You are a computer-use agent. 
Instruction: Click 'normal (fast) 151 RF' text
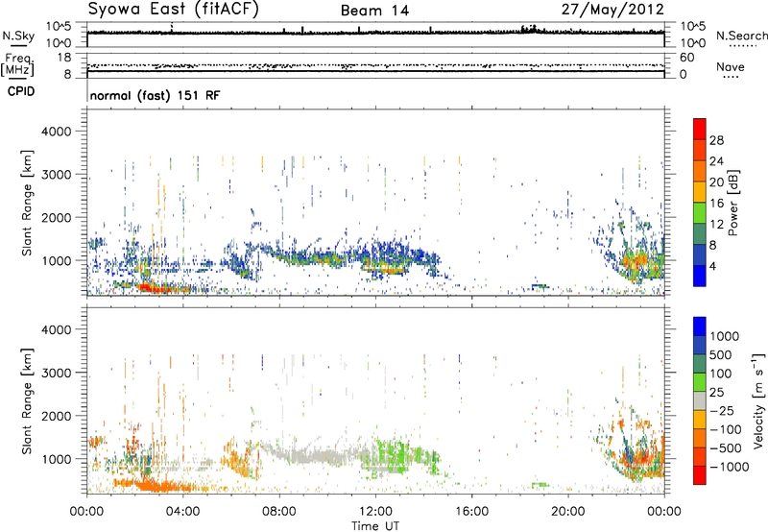click(155, 95)
